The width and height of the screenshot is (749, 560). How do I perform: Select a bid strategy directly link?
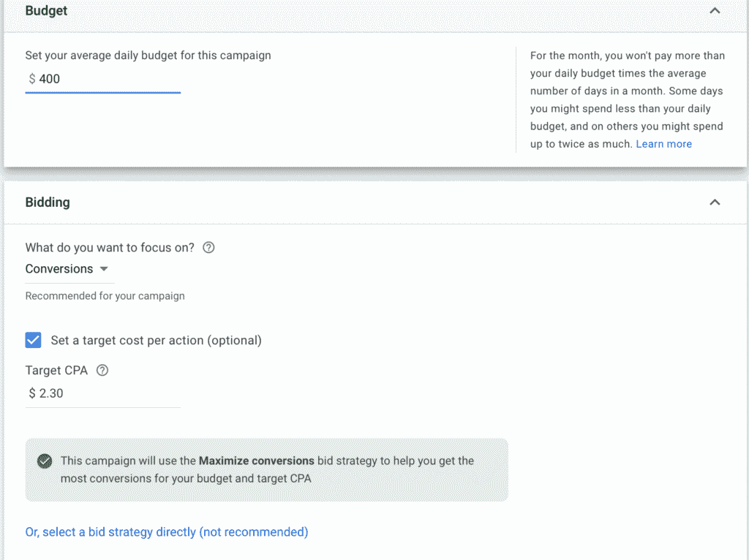click(x=167, y=531)
